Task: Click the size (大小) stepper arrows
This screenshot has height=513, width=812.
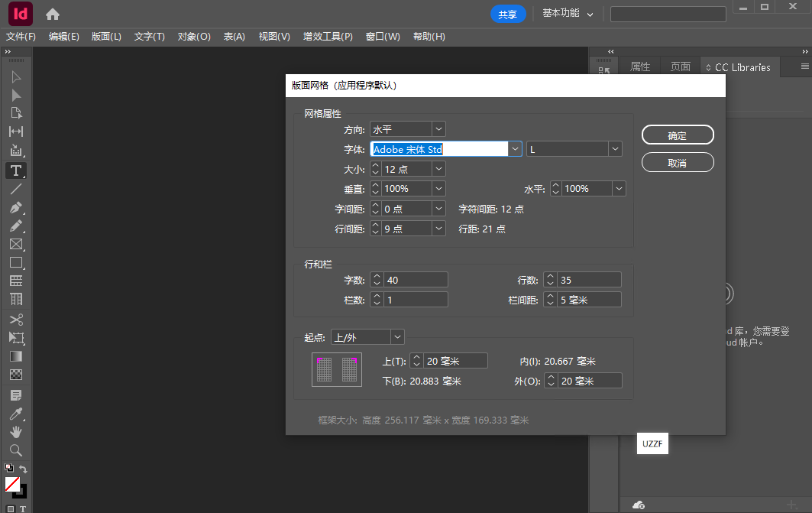Action: click(x=376, y=169)
